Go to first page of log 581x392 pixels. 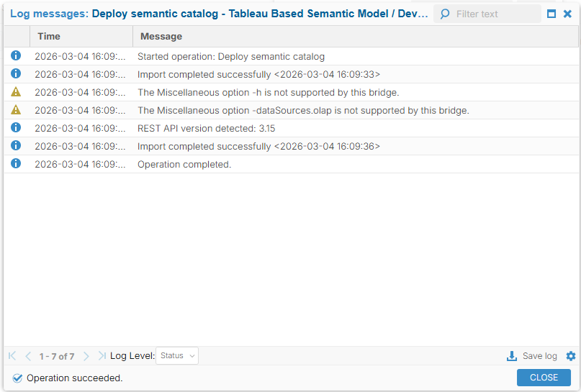[x=12, y=356]
